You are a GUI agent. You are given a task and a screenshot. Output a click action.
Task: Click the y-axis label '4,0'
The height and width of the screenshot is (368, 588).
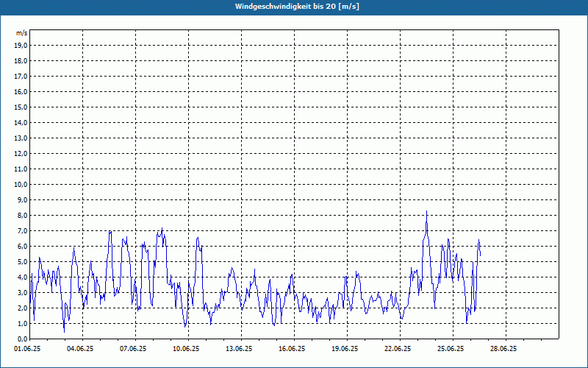22,277
